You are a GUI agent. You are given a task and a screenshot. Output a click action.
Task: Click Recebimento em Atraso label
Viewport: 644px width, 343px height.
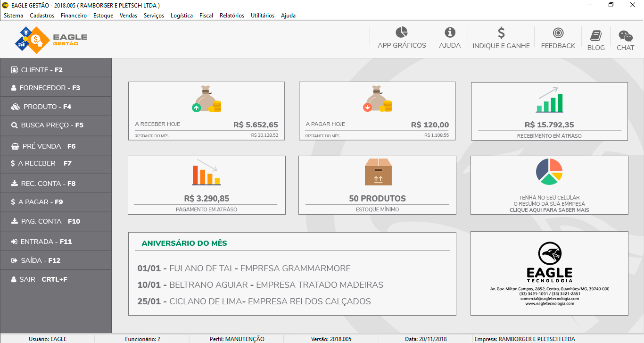point(549,136)
